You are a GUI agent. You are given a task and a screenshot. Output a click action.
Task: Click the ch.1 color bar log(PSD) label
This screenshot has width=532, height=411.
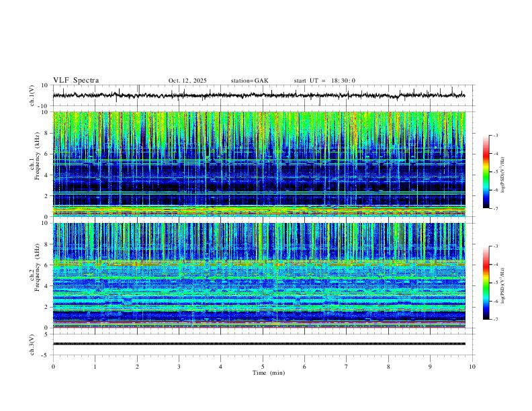click(x=503, y=175)
